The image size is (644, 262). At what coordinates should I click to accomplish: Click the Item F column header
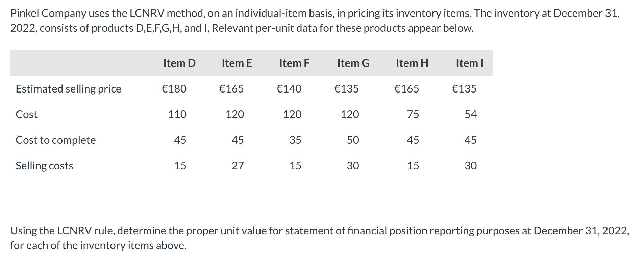point(294,63)
